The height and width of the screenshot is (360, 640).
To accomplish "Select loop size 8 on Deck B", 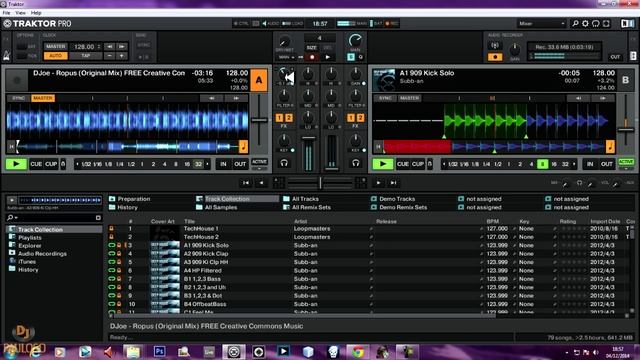I will coord(542,164).
